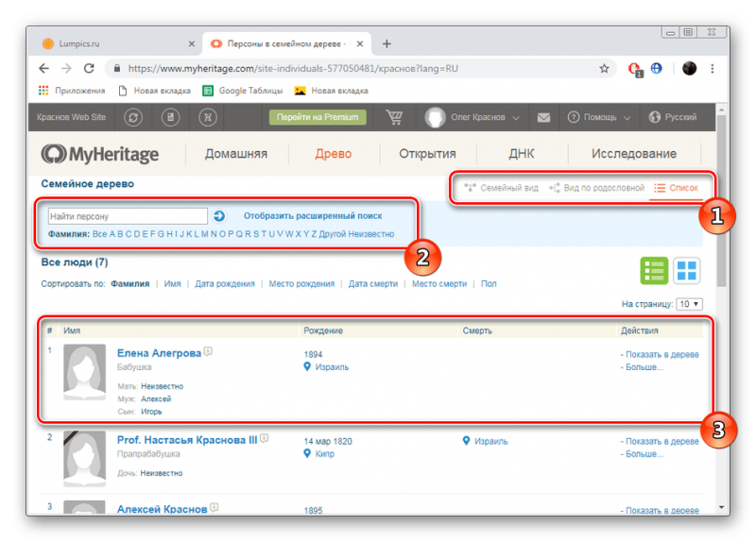
Task: Click the DNA icon in site bar
Action: [208, 117]
